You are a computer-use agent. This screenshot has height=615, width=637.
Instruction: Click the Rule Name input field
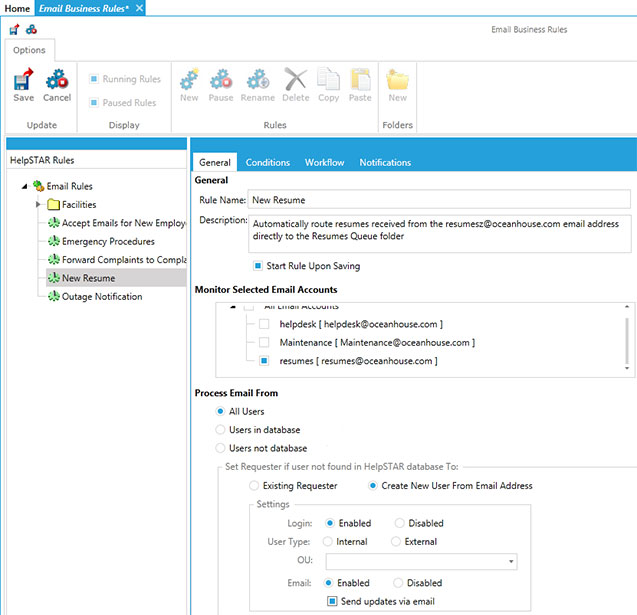point(439,200)
